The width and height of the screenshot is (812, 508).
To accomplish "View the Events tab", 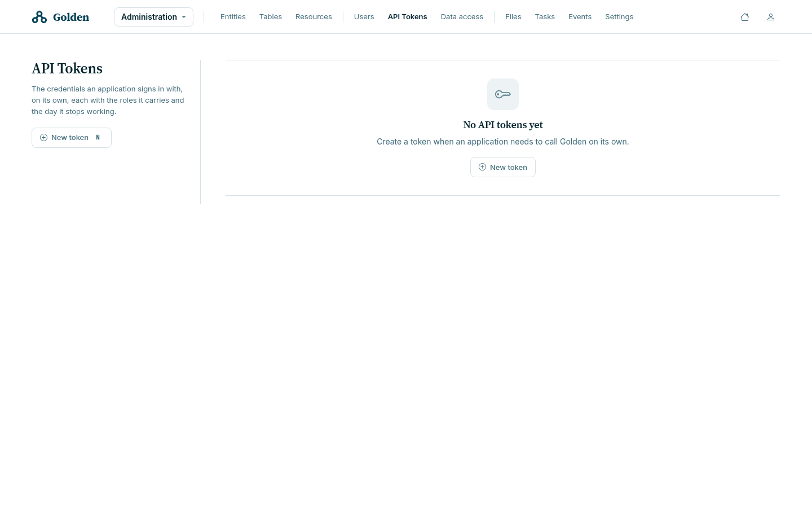I will click(580, 17).
